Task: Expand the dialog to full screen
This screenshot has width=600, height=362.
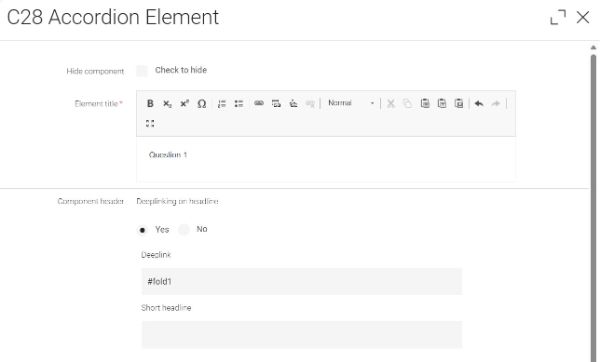Action: point(558,17)
